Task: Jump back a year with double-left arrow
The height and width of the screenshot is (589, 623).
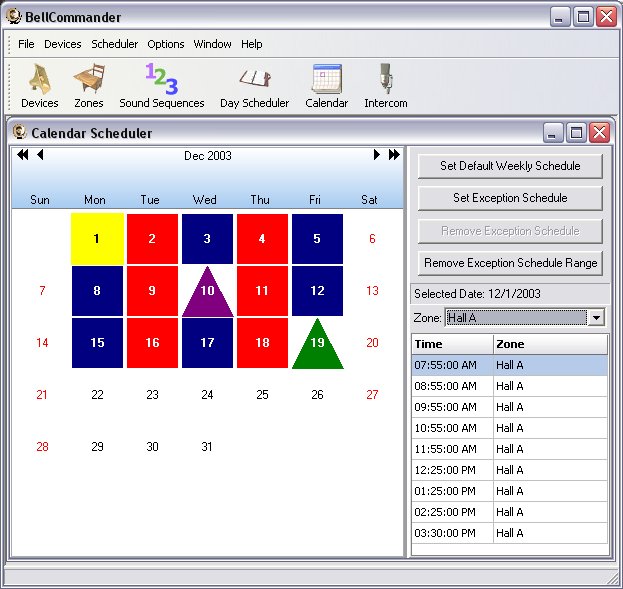Action: pos(23,155)
